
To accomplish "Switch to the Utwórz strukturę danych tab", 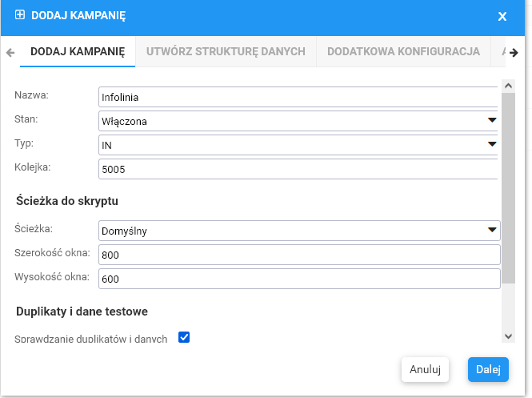I will pyautogui.click(x=226, y=51).
